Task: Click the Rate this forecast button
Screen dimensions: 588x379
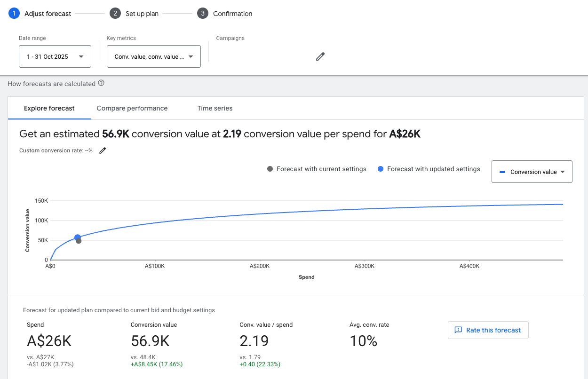Action: point(488,330)
